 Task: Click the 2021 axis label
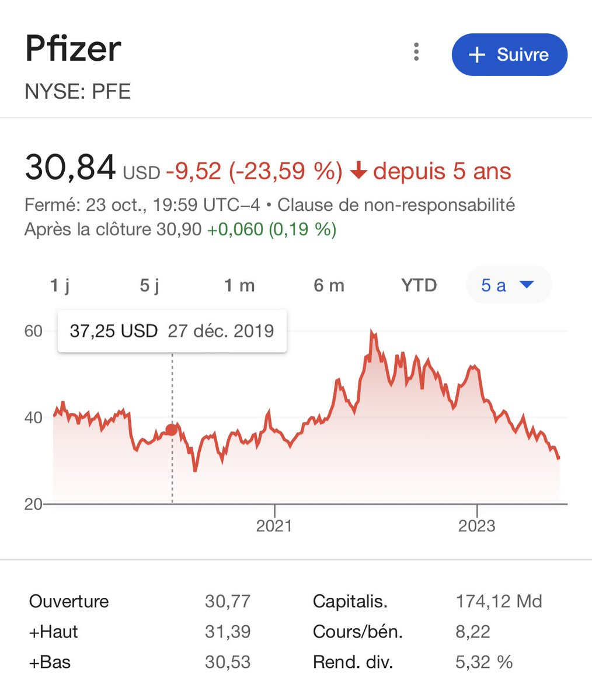274,525
